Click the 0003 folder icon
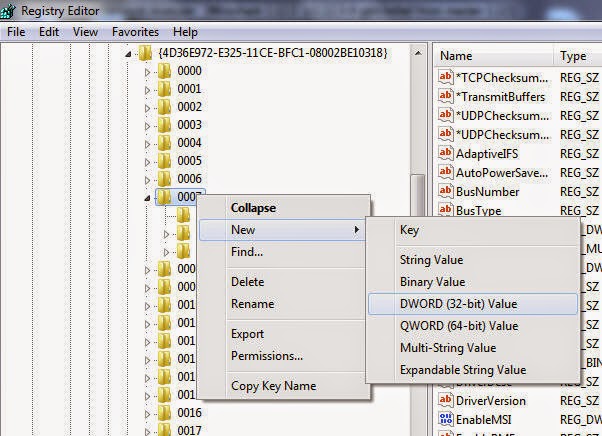This screenshot has width=602, height=436. point(164,125)
